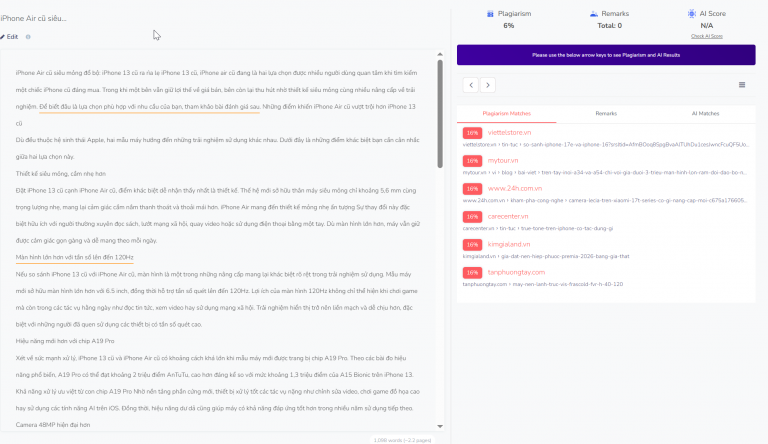Viewport: 768px width, 444px height.
Task: Open the hamburger list menu icon
Action: pos(742,85)
